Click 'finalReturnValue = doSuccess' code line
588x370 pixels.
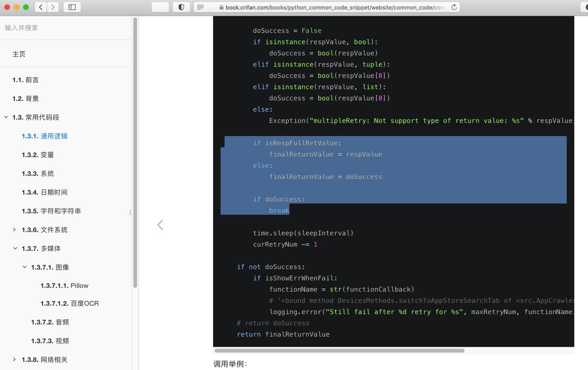point(326,177)
